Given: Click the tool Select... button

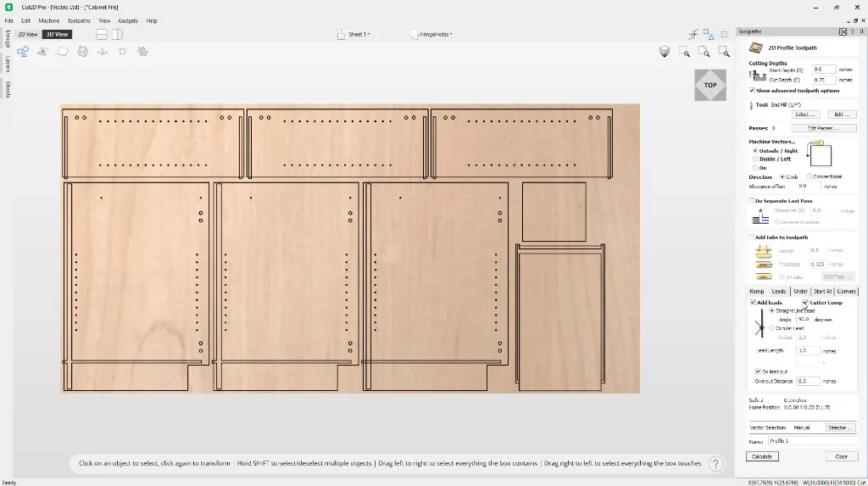Looking at the screenshot, I should click(805, 115).
